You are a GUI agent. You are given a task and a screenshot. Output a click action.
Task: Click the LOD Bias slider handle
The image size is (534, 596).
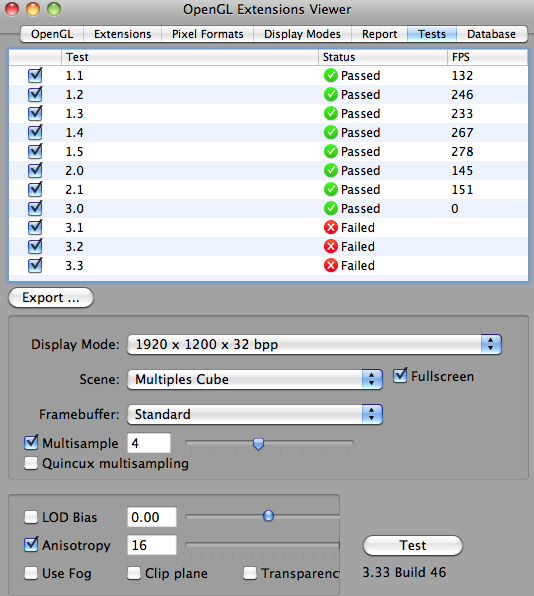point(268,516)
